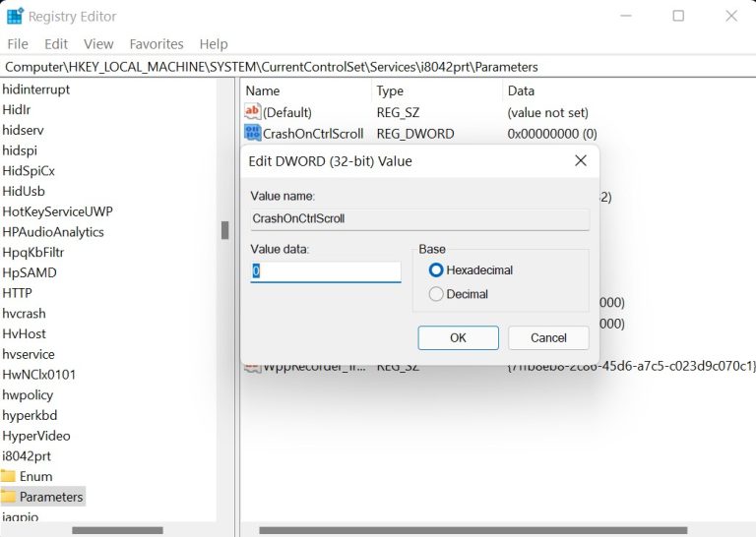Select the hwpolicy key
Viewport: 756px width, 537px height.
tap(28, 395)
